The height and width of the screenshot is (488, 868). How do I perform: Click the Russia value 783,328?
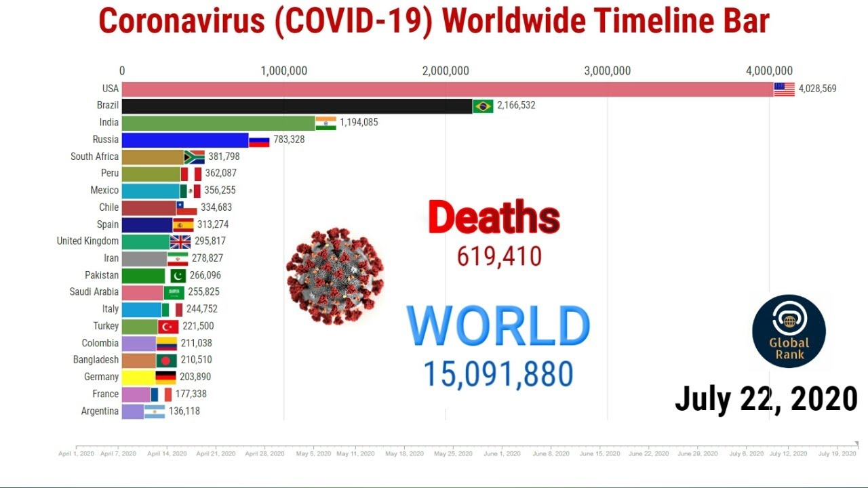point(289,140)
